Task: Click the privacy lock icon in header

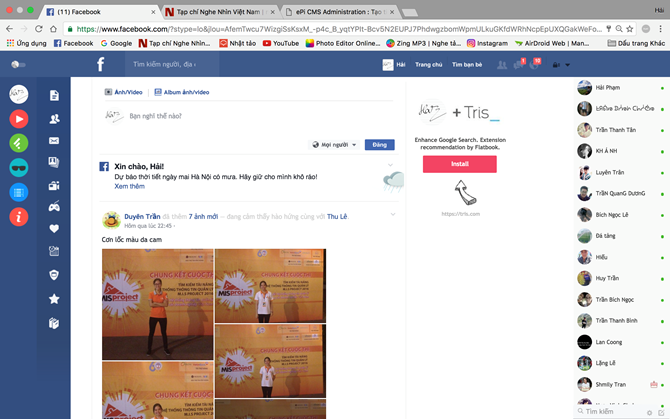Action: point(556,65)
